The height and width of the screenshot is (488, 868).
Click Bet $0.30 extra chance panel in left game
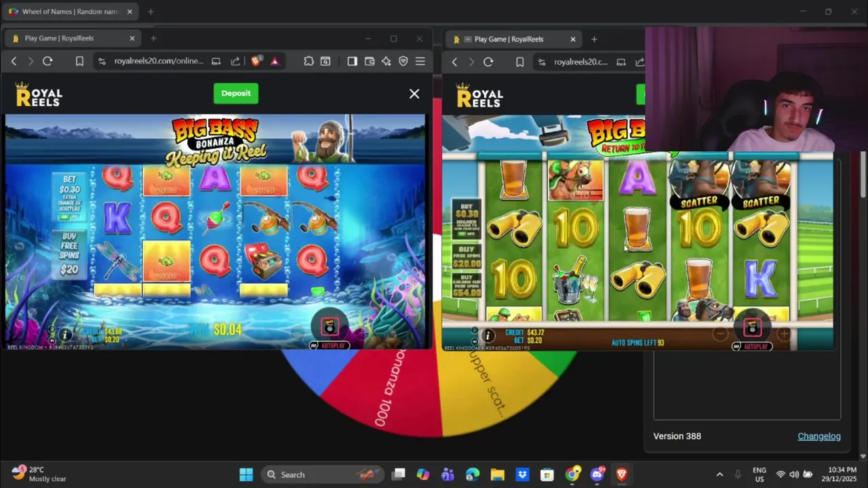point(69,197)
